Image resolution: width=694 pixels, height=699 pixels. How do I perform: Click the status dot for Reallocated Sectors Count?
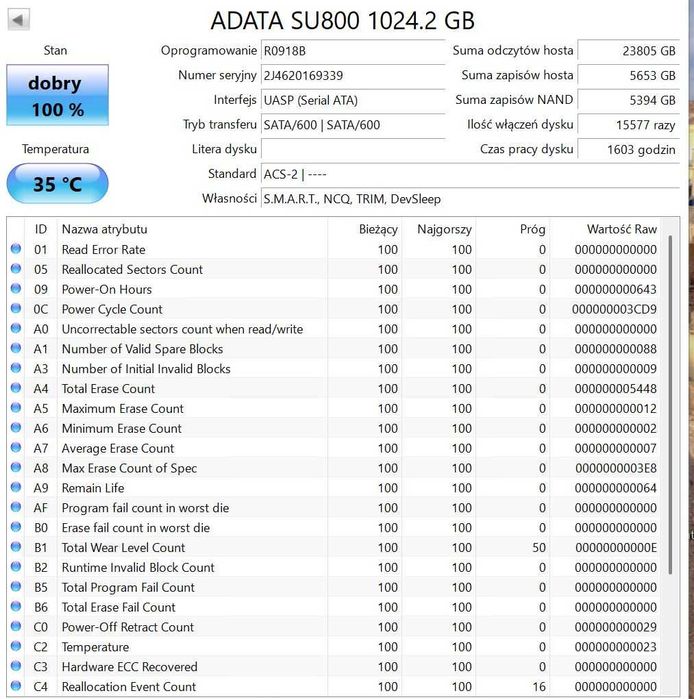16,268
